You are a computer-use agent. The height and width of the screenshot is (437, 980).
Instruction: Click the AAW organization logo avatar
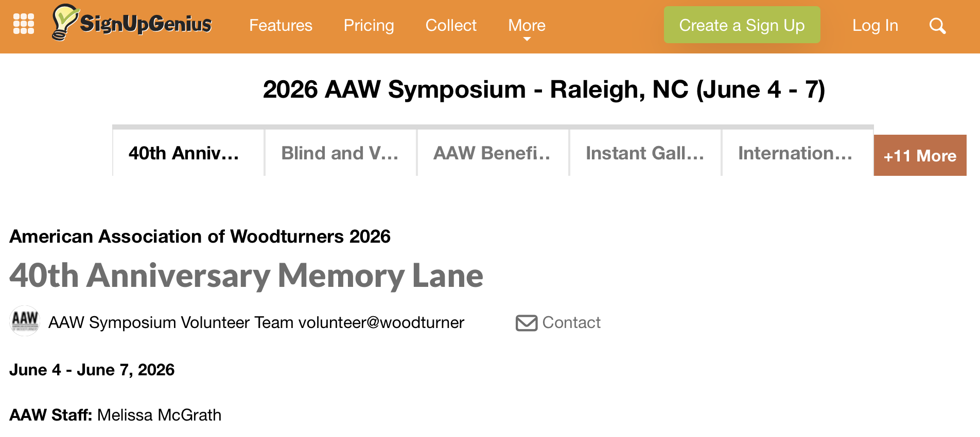click(x=24, y=321)
